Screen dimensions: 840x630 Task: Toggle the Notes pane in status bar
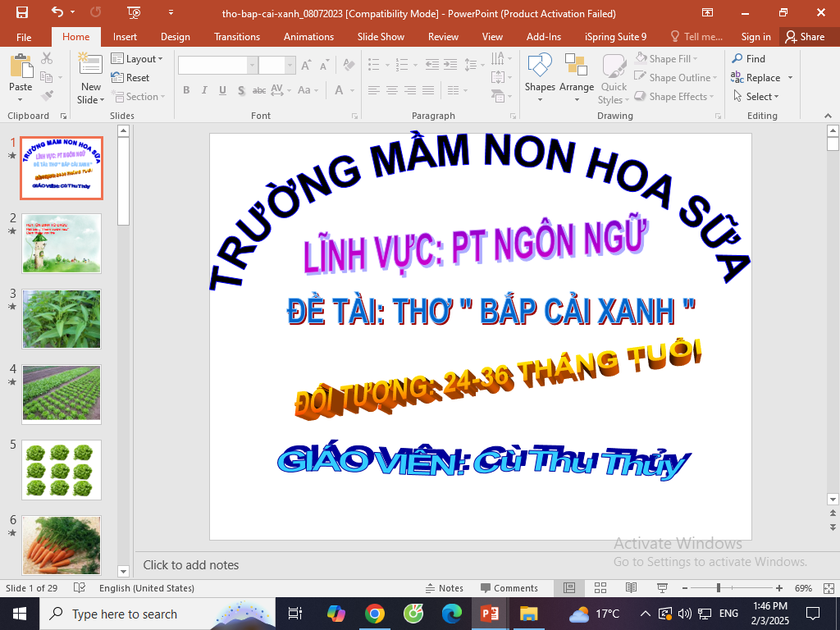[x=444, y=588]
